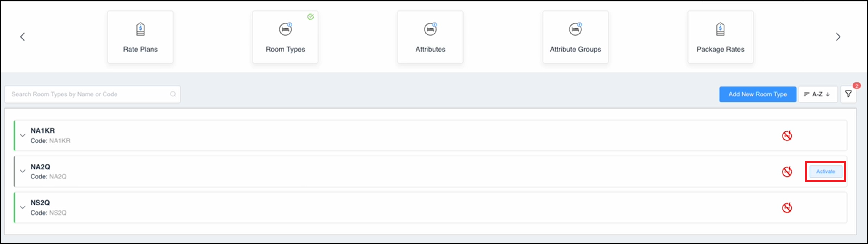Screen dimensions: 868x244
Task: Open the Attribute Groups icon
Action: coord(575,30)
